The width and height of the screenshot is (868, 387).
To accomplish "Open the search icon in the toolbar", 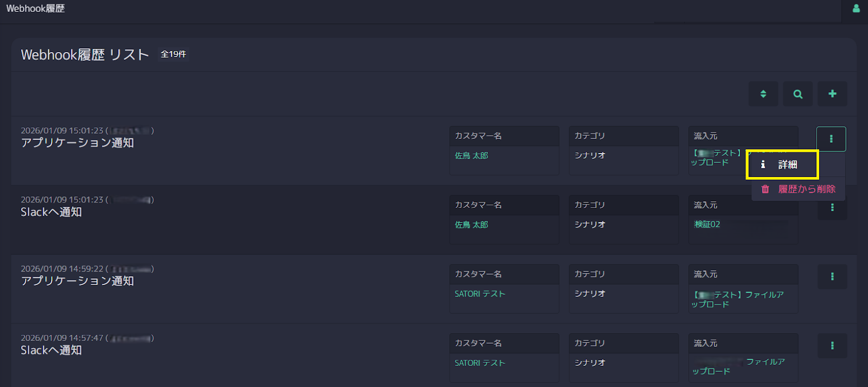I will 797,93.
